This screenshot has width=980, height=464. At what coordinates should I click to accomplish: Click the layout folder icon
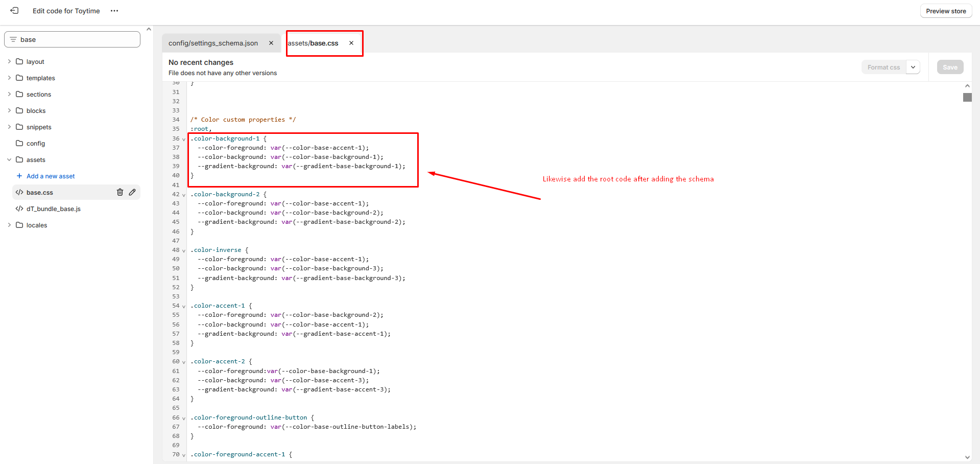pos(19,61)
